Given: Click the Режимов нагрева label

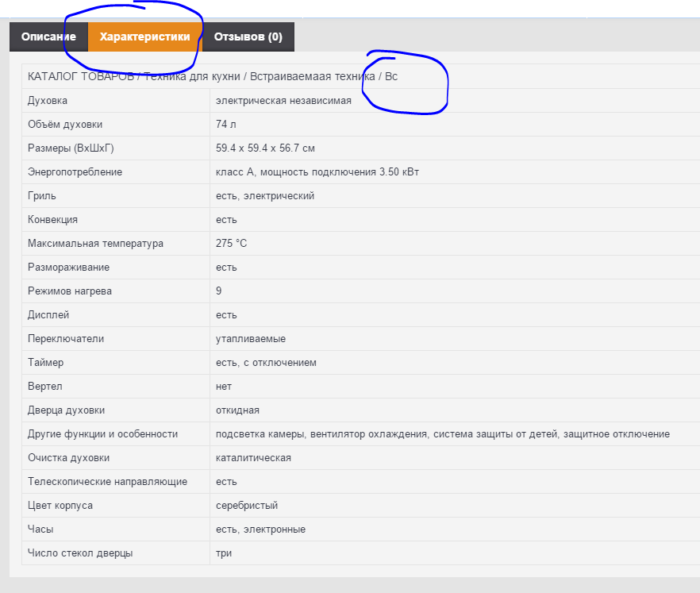Looking at the screenshot, I should [70, 291].
